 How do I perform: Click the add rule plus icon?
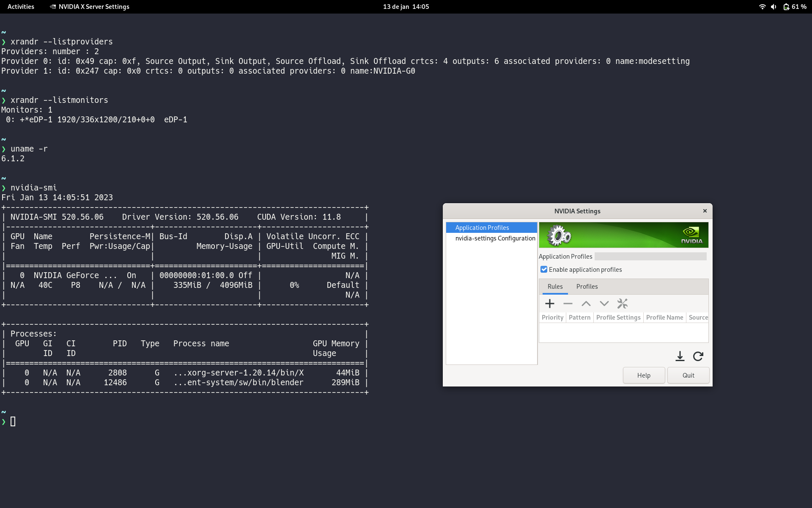pyautogui.click(x=549, y=304)
